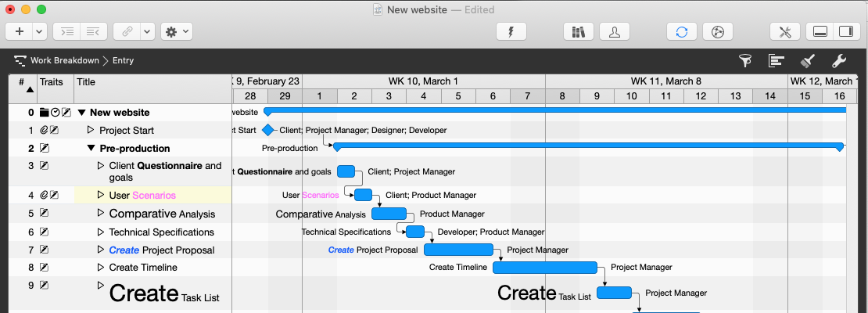Open the gear actions dropdown menu
The height and width of the screenshot is (313, 868).
coord(176,31)
